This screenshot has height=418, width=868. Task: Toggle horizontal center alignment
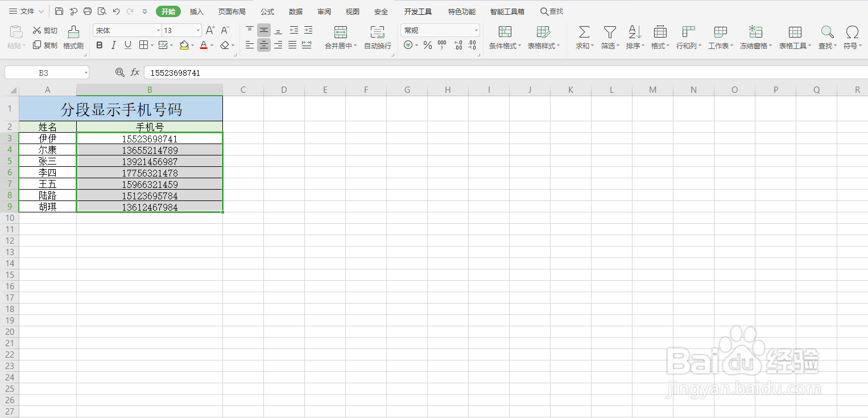coord(264,45)
